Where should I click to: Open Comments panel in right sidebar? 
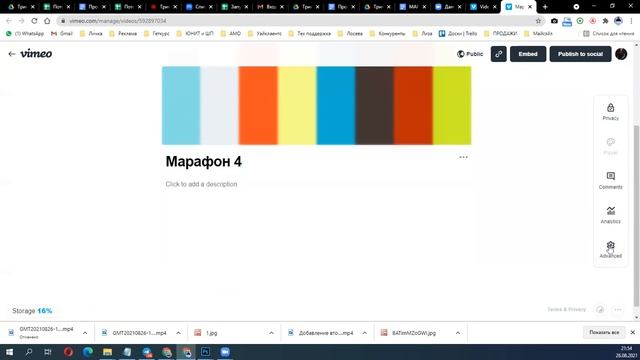610,180
